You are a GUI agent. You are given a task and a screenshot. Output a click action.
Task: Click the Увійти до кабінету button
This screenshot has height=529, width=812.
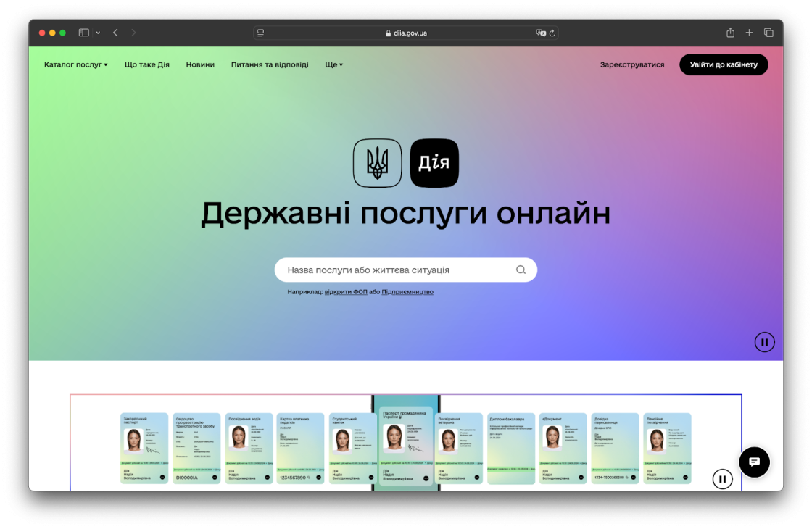(x=724, y=64)
